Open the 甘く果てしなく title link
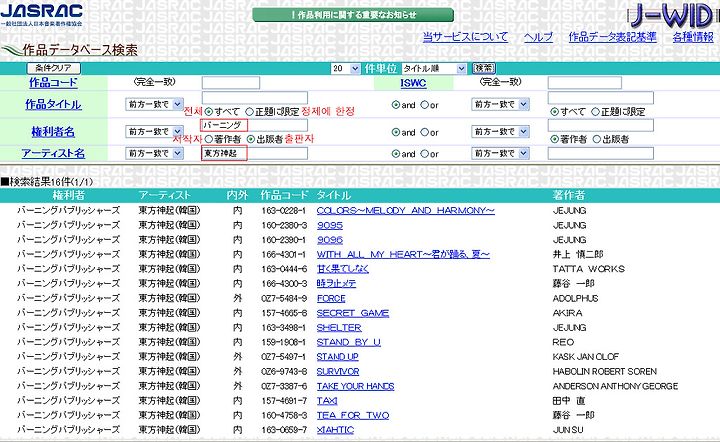This screenshot has height=442, width=720. click(x=343, y=269)
